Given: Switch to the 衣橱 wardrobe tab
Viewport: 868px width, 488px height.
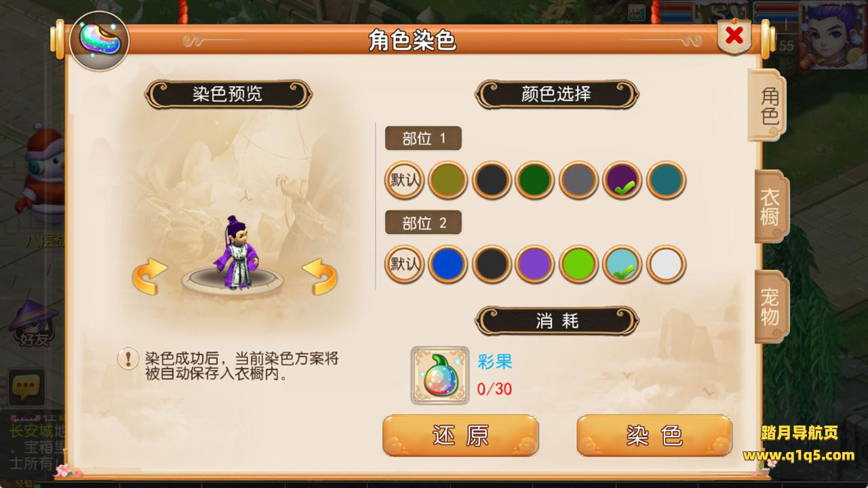Looking at the screenshot, I should 770,206.
